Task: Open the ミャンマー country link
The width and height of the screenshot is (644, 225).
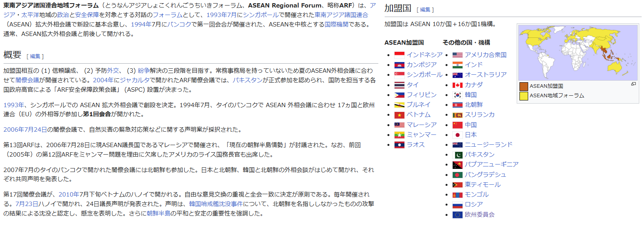Action: point(421,135)
